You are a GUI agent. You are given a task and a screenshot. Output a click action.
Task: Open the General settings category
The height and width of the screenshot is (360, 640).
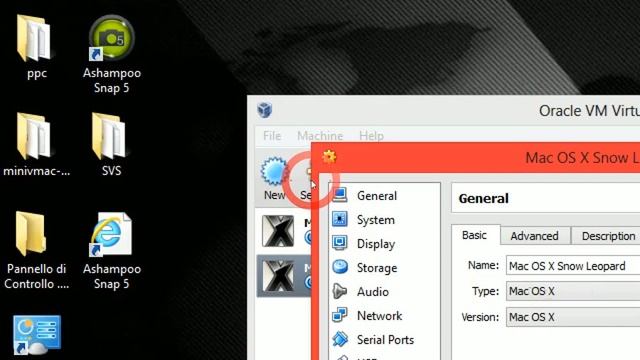point(377,196)
